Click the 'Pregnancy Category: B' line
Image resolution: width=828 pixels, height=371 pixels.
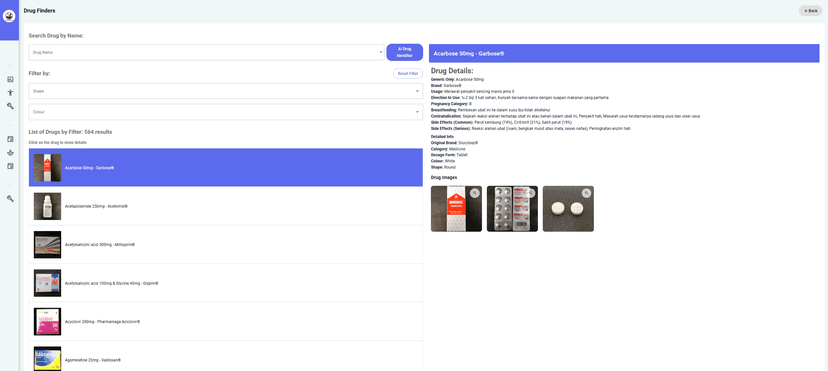[x=451, y=104]
